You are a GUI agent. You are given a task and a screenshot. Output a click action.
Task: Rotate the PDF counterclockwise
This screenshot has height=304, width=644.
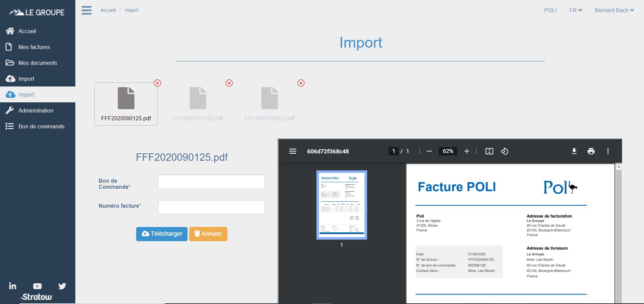tap(504, 151)
